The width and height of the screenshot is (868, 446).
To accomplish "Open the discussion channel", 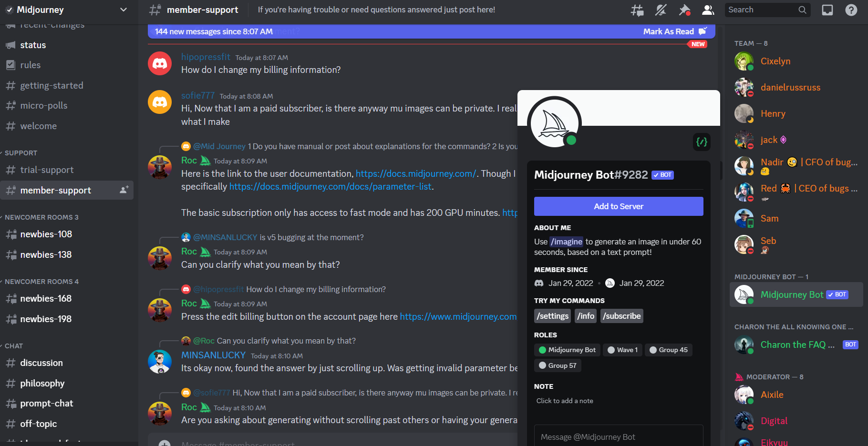I will 67,363.
